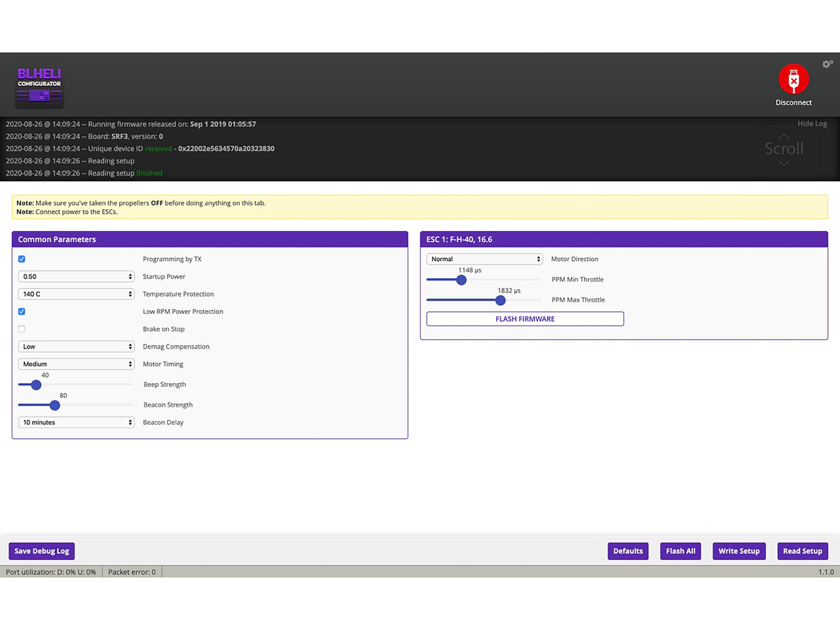
Task: Click the Beep Strength slider handle
Action: [36, 385]
